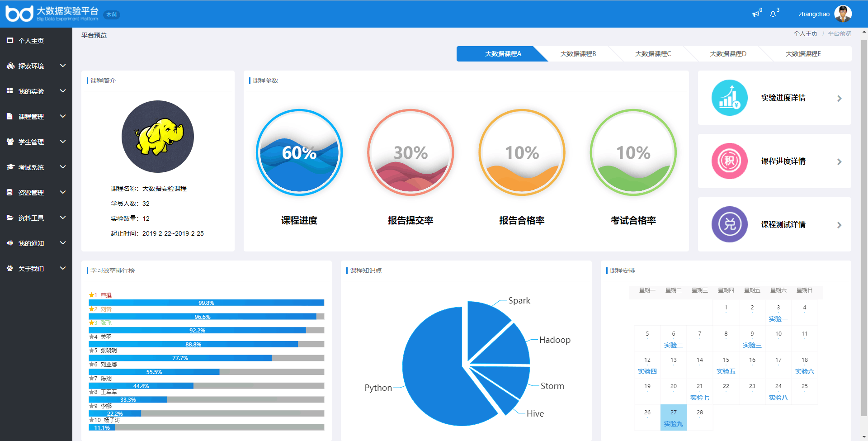Click the purple 课程测试详情 icon
This screenshot has height=441, width=868.
point(729,224)
